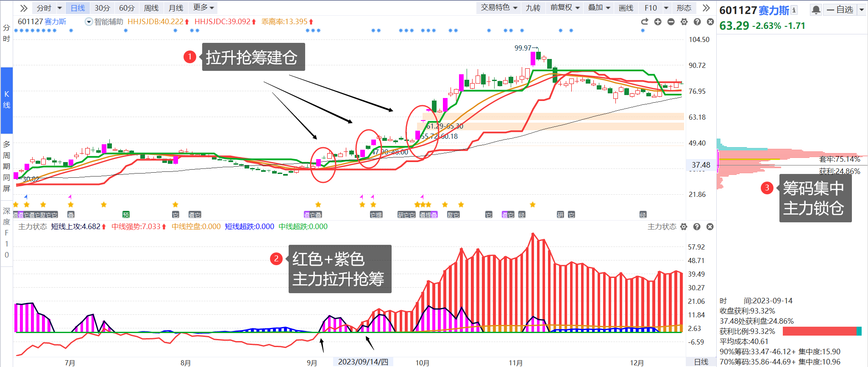The image size is (868, 367).
Task: Click the 中线强势:7.033 value
Action: coord(136,227)
